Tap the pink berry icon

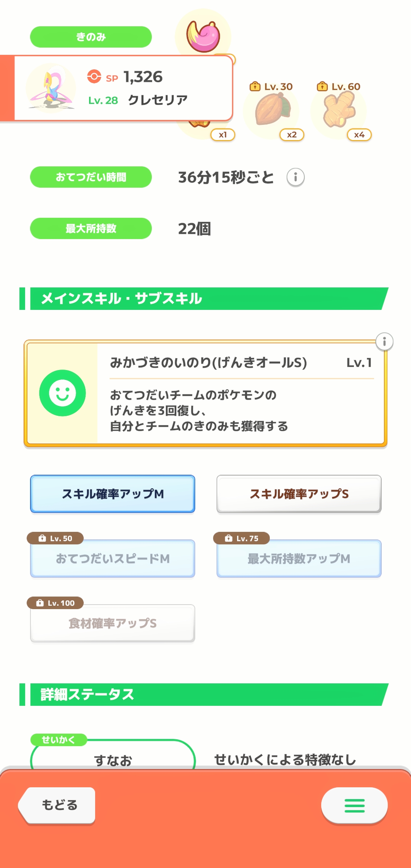203,35
